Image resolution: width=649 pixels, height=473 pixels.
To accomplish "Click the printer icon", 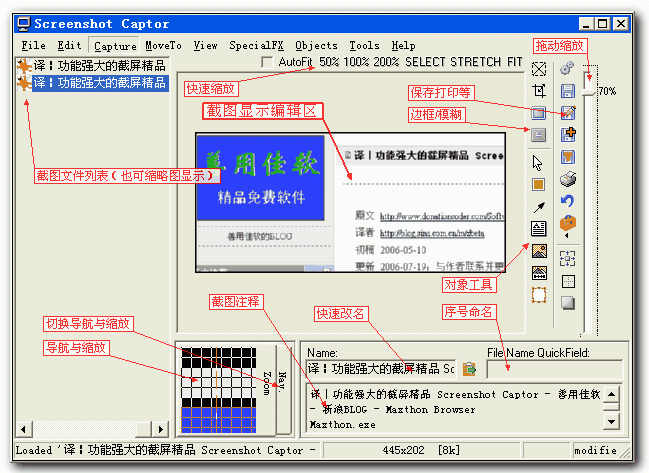I will pos(568,179).
